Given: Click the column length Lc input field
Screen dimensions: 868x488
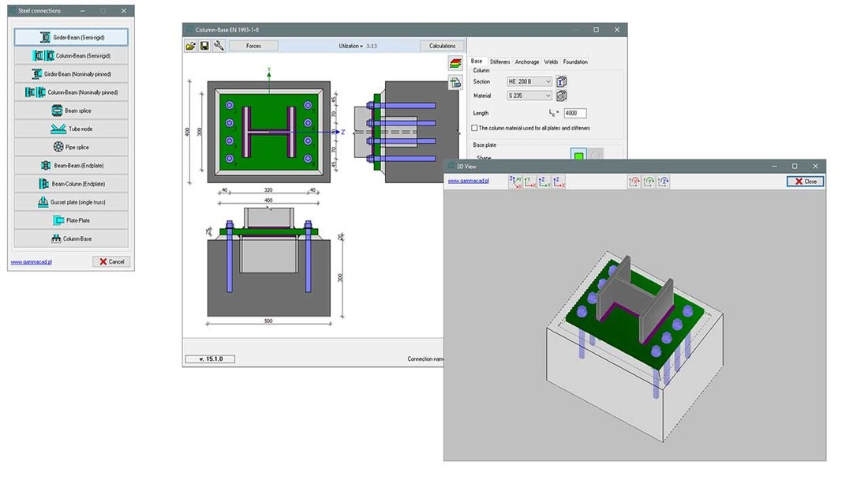Looking at the screenshot, I should pyautogui.click(x=574, y=113).
